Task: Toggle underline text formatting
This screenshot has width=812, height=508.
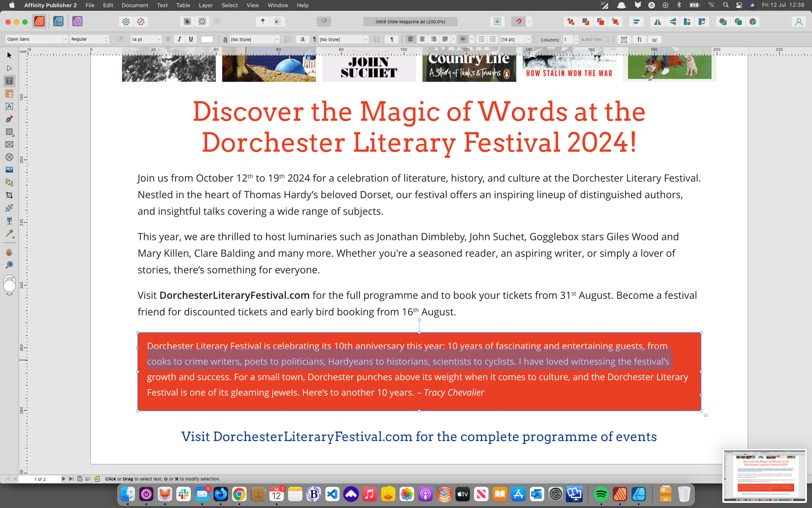Action: (x=191, y=39)
